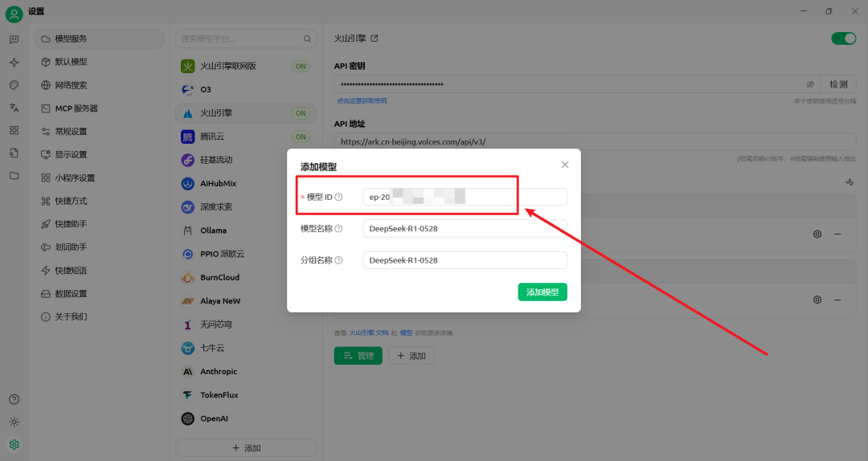Screen dimensions: 868x461
Task: Open the translate sidebar icon
Action: pyautogui.click(x=14, y=108)
